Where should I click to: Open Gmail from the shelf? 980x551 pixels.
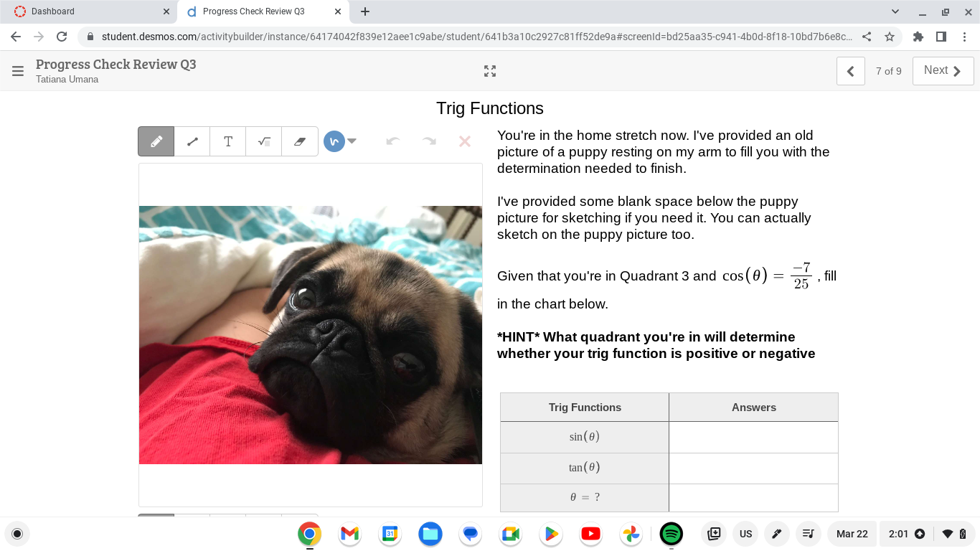pos(350,534)
